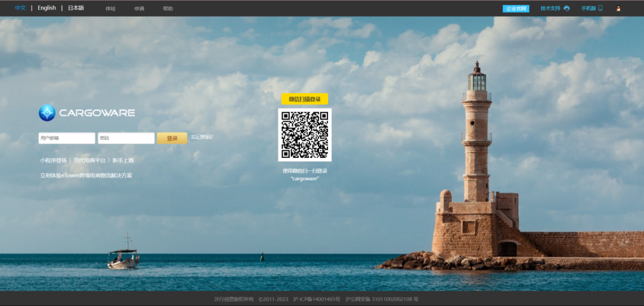Click the 忘记密码? link
Image resolution: width=644 pixels, height=306 pixels.
click(x=202, y=138)
